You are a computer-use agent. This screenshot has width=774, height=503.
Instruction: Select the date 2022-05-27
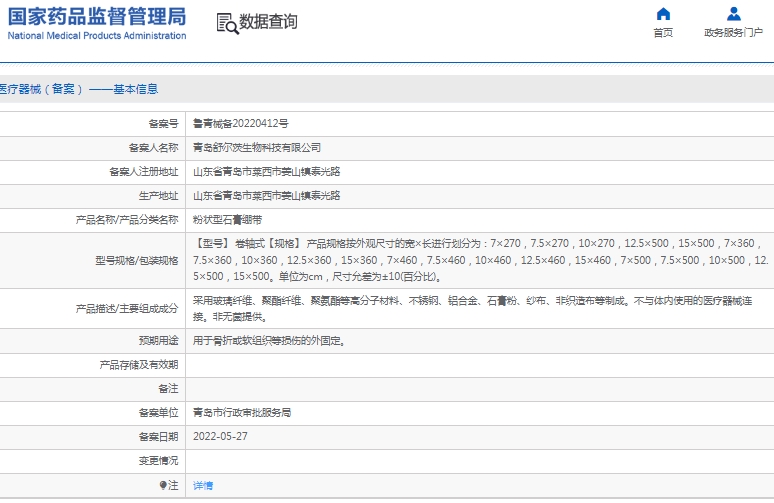[220, 437]
